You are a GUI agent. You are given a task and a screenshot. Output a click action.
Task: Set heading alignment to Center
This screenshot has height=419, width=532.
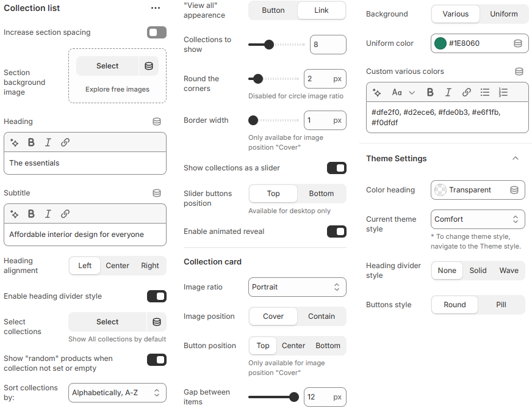tap(117, 266)
